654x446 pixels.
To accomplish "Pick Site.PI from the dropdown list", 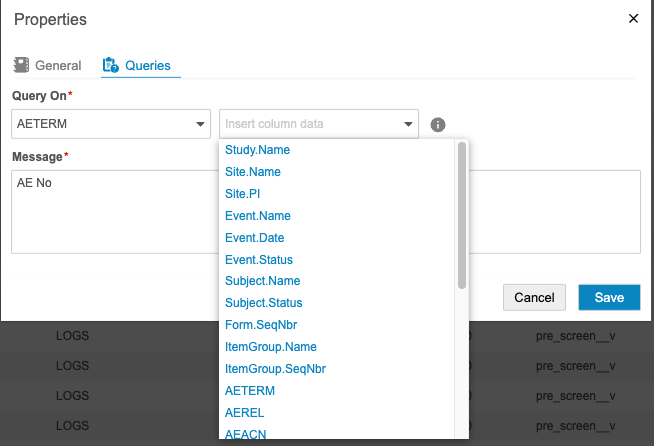I will 243,194.
